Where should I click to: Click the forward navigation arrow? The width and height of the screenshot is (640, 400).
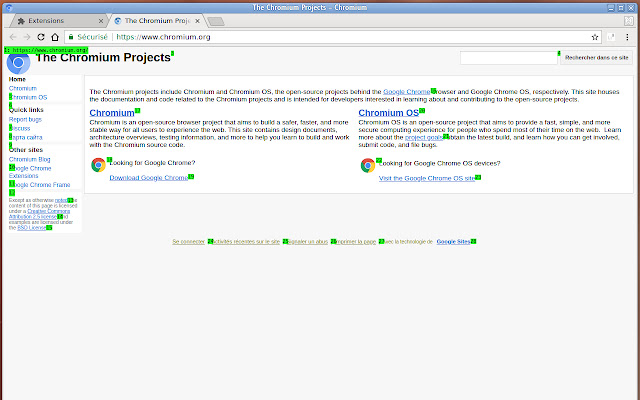click(27, 37)
